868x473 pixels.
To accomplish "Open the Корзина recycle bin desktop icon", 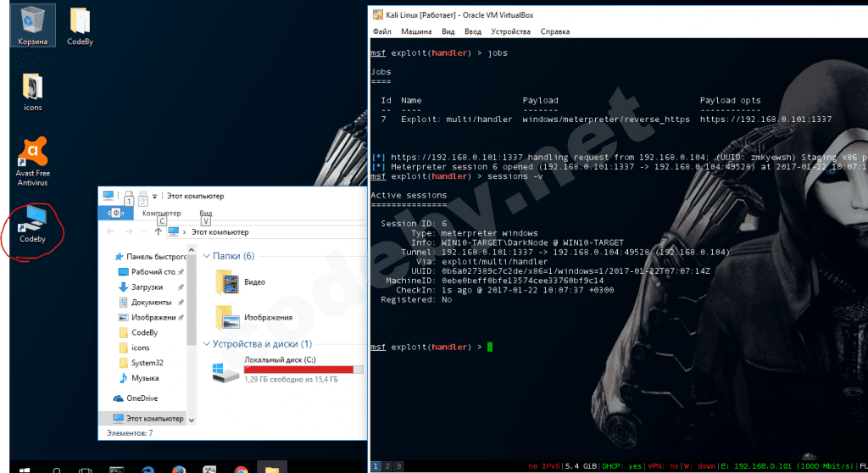I will coord(32,25).
